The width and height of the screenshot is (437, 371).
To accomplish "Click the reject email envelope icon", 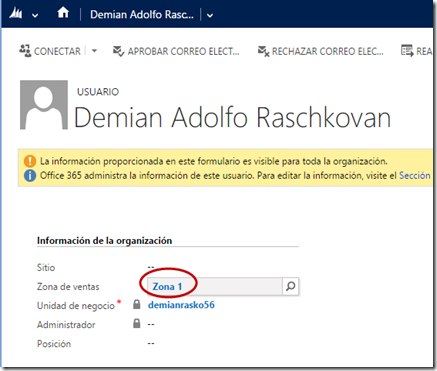I will pos(263,51).
